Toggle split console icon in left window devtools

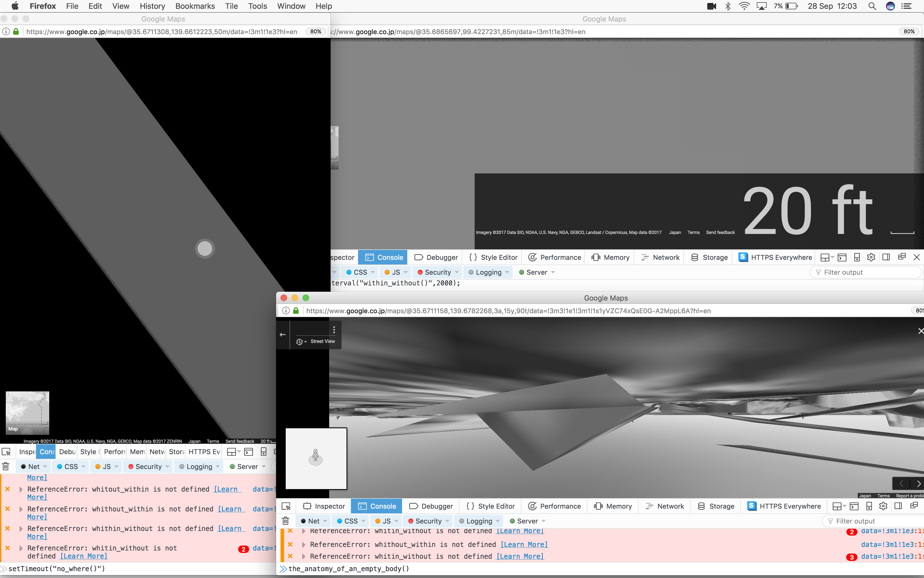pyautogui.click(x=249, y=452)
